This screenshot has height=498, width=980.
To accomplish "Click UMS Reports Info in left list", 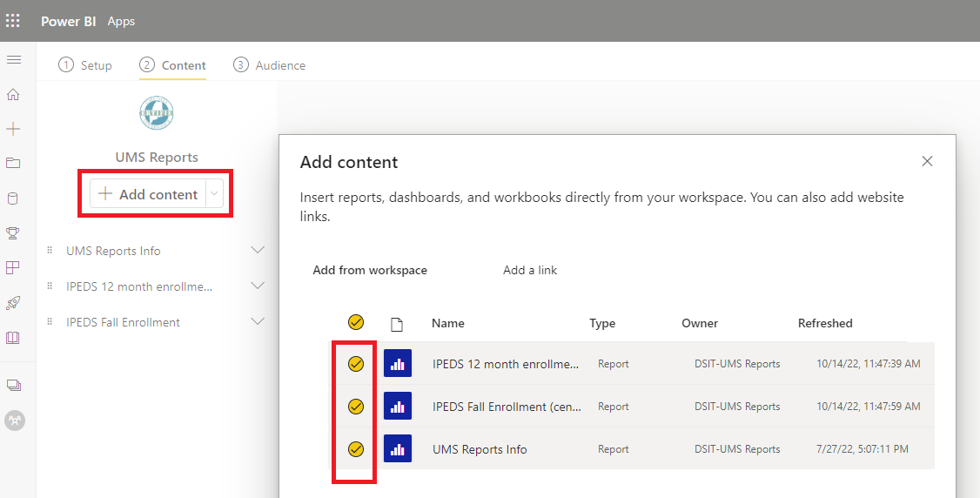I will pyautogui.click(x=113, y=251).
